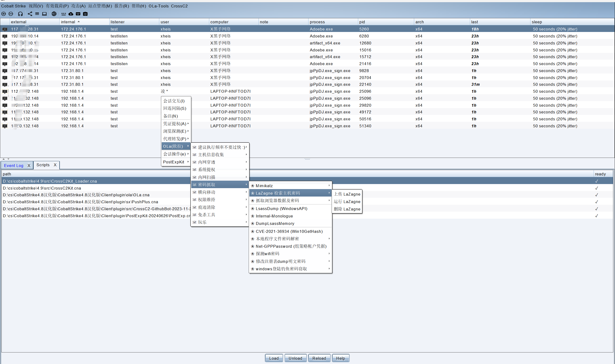Click beacon icon of pid 15016 row
This screenshot has height=364, width=615.
pos(5,50)
